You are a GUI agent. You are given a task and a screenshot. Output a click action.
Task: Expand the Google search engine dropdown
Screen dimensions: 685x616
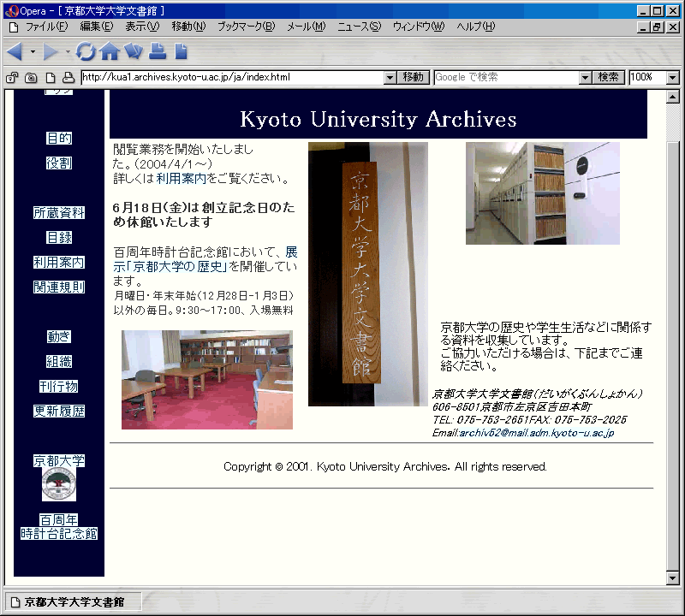click(586, 78)
